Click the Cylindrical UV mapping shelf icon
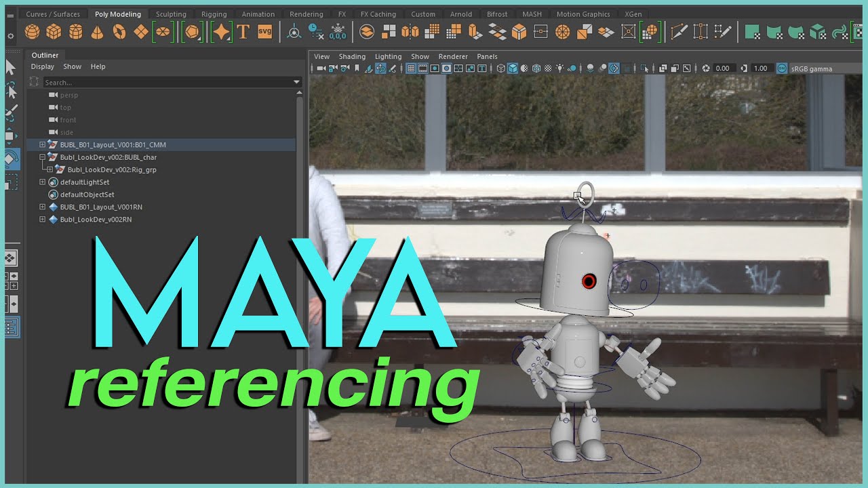The width and height of the screenshot is (868, 488). click(x=774, y=32)
